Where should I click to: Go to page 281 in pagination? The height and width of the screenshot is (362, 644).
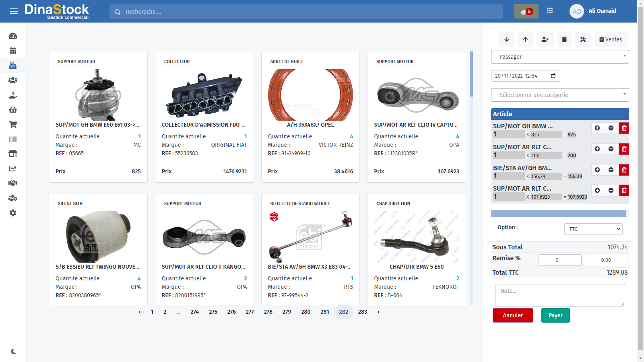[x=325, y=312]
